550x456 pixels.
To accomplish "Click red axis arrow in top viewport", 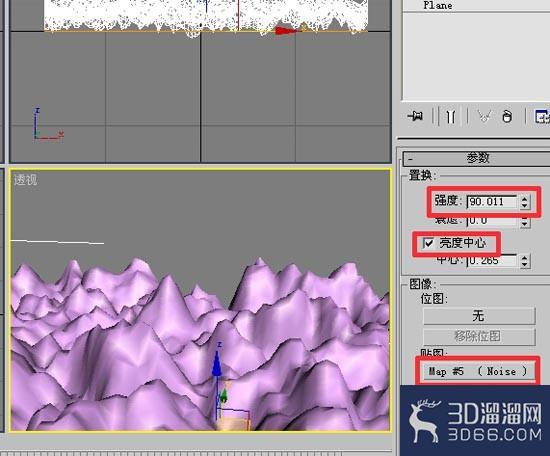I will tap(286, 31).
